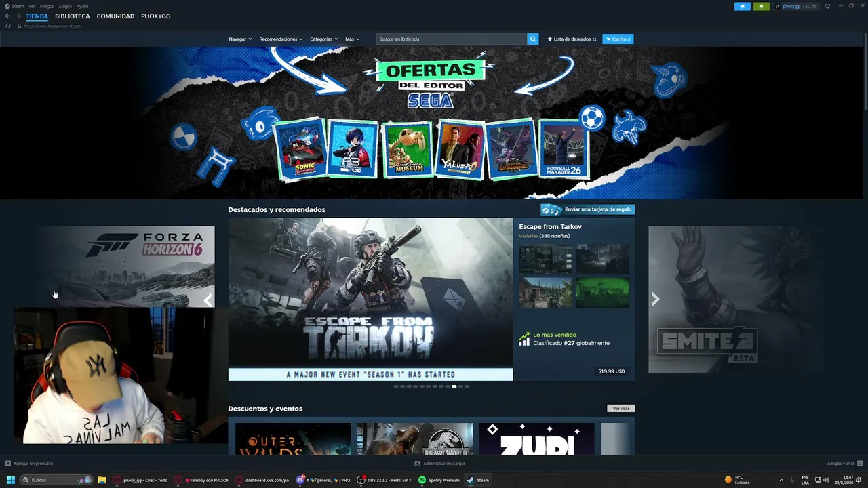Open Spotify Premium from the taskbar
Image resolution: width=868 pixels, height=488 pixels.
pos(439,480)
